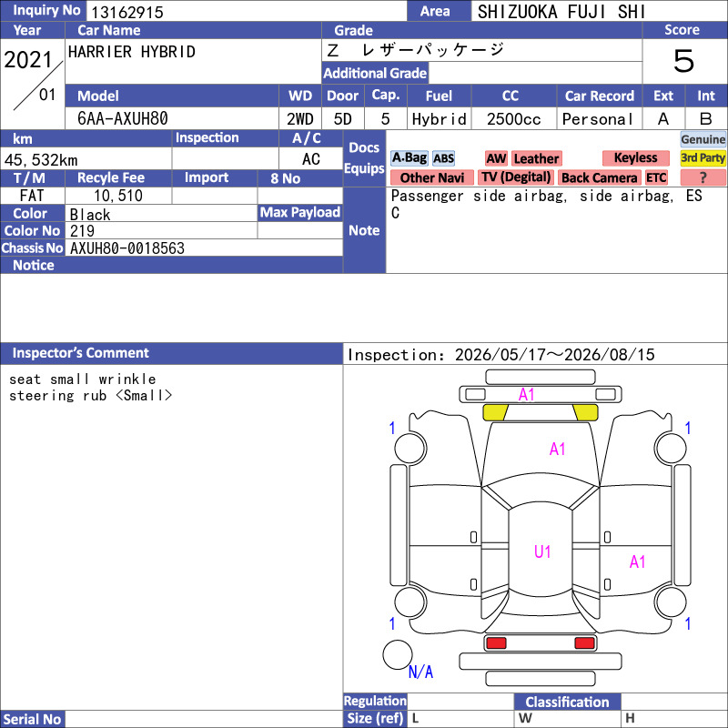The height and width of the screenshot is (728, 728).
Task: Click the A1 marker on the hood
Action: (557, 449)
